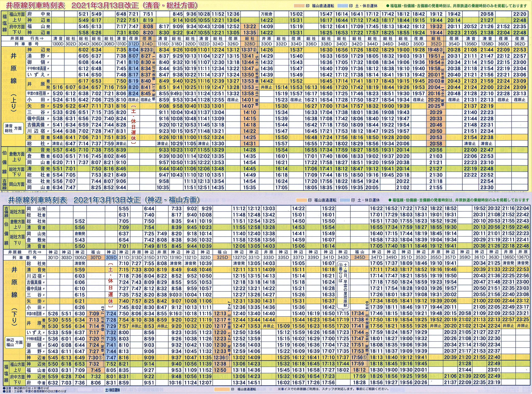Click the 9:03② 三谷 time in the 下り table
This screenshot has height=394, width=532.
pyautogui.click(x=176, y=295)
